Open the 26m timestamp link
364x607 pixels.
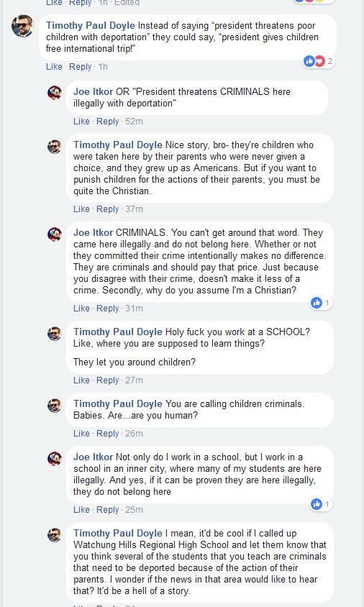coord(134,434)
